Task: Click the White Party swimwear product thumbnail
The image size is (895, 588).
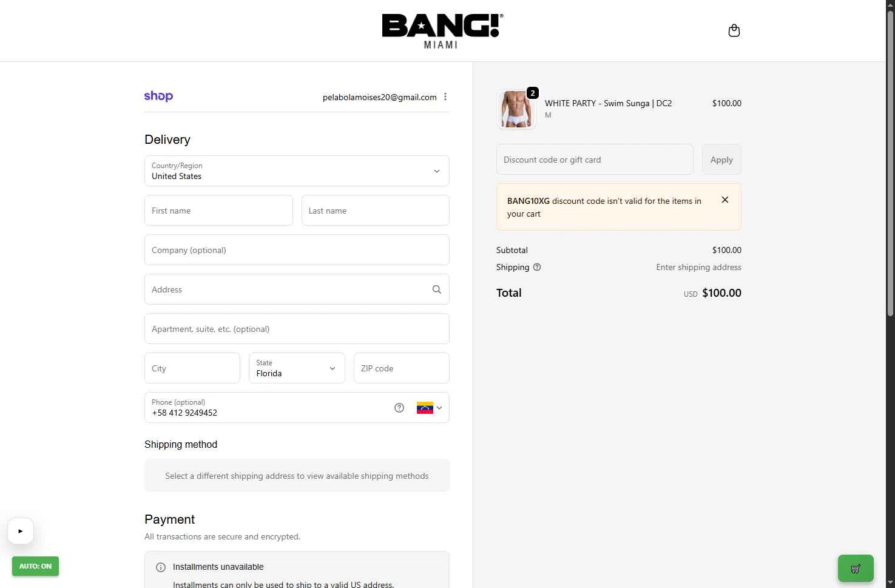Action: (x=516, y=109)
